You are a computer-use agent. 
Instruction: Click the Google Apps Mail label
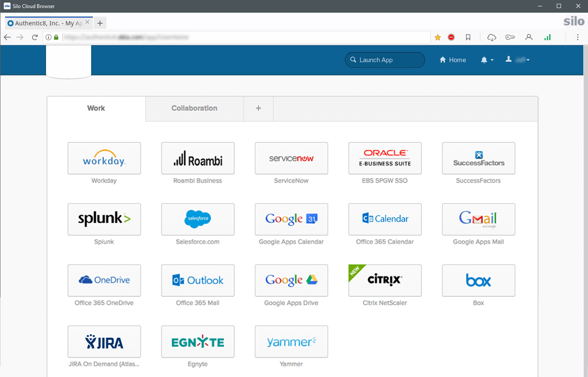tap(479, 242)
